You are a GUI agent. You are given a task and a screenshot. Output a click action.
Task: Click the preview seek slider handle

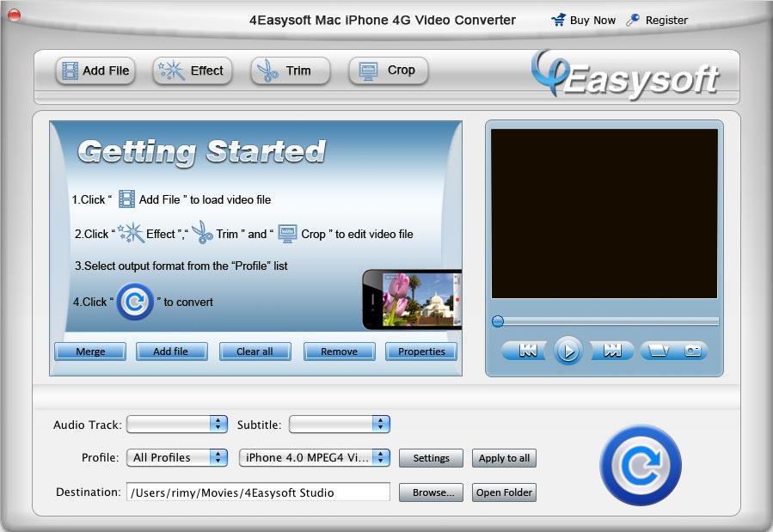tap(498, 321)
